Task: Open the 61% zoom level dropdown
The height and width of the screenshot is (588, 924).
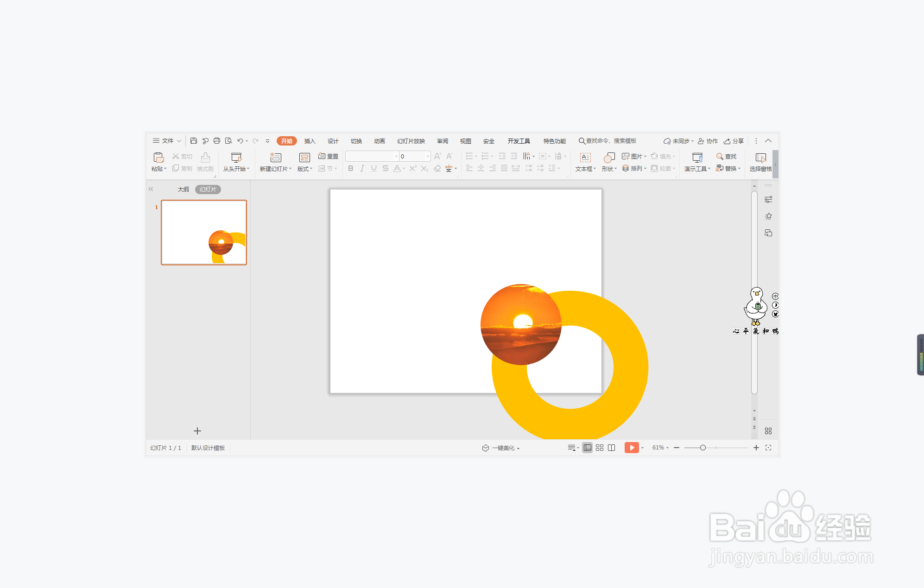Action: pyautogui.click(x=660, y=448)
